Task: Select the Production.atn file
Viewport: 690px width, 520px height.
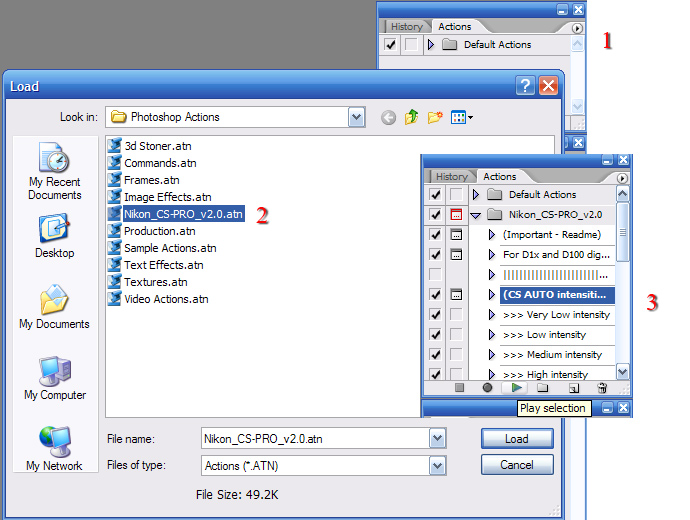Action: pos(152,231)
